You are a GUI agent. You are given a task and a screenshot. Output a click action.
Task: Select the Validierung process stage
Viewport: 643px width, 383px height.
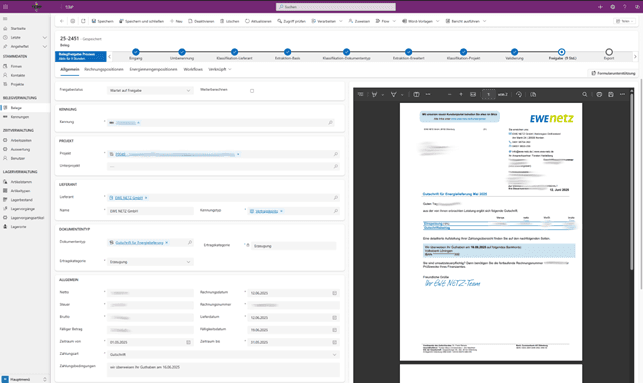pos(514,52)
